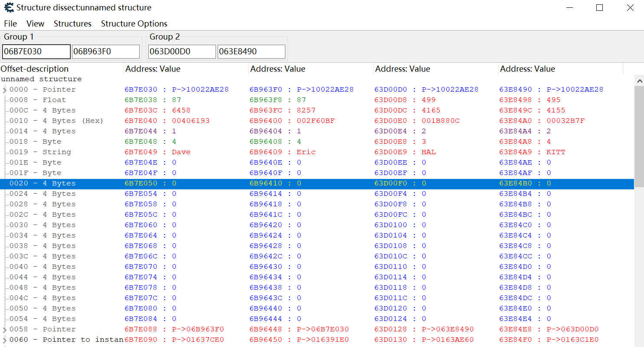This screenshot has height=347, width=644.
Task: Click hex value 001B880C at 63D00E0
Action: [441, 121]
